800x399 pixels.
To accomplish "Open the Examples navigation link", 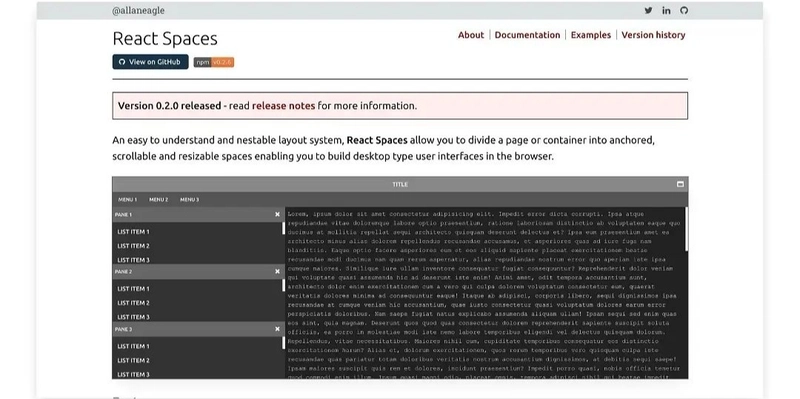I will coord(590,35).
